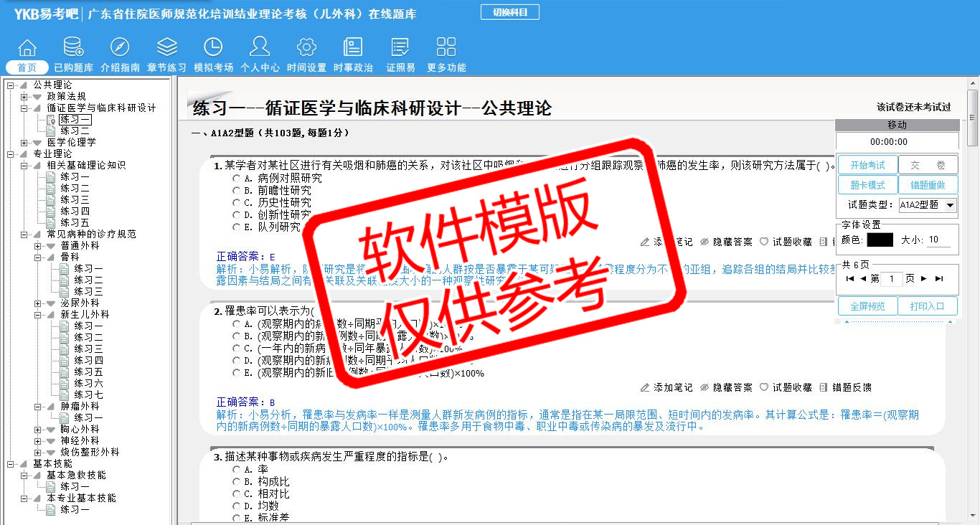980x525 pixels.
Task: Open 练习二 under 循证医学与临床科研设计
Action: pyautogui.click(x=75, y=131)
